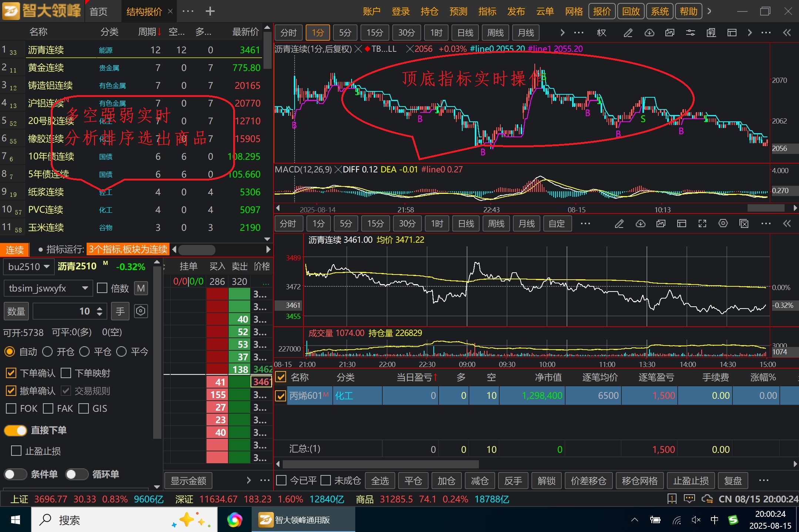Click the 移仓网格 button
The image size is (799, 532).
tap(640, 481)
